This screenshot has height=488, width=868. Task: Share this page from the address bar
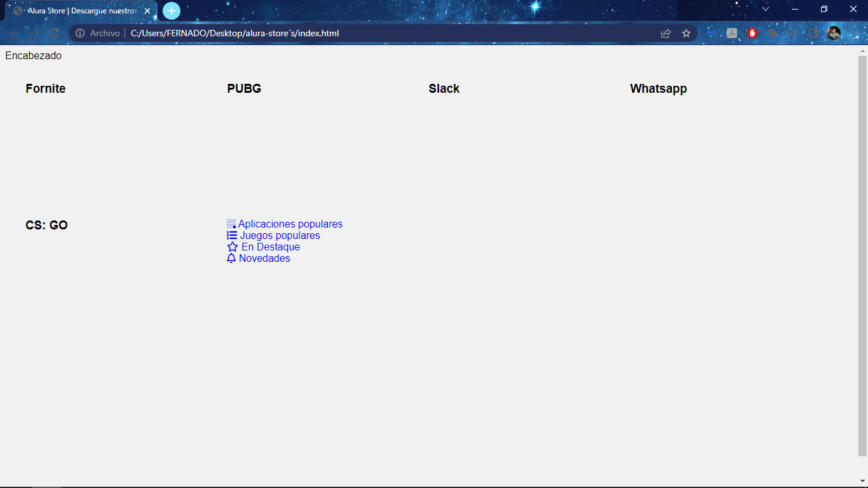click(x=666, y=33)
